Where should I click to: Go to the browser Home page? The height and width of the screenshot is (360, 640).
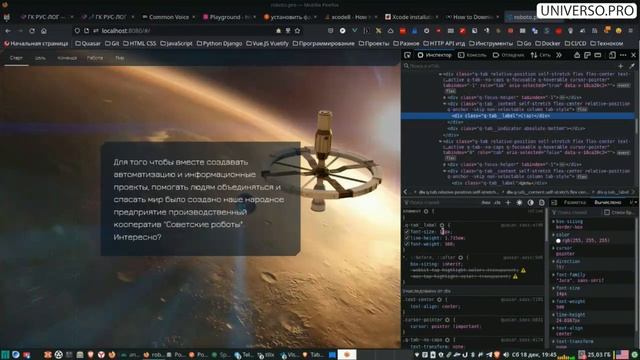[44, 31]
